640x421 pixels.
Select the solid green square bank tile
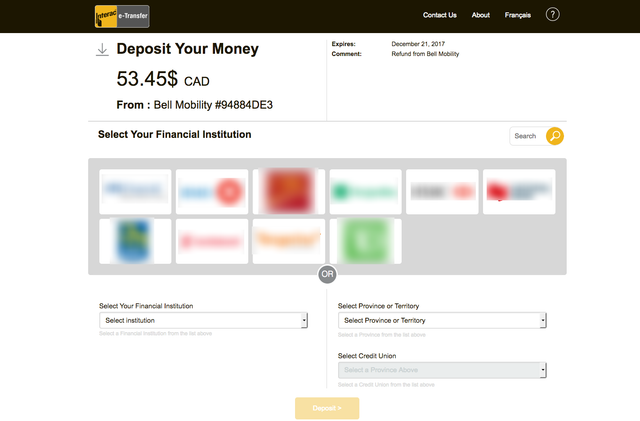[x=366, y=241]
